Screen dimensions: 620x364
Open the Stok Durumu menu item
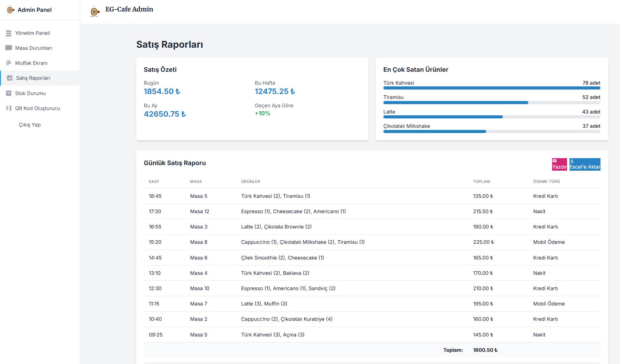click(30, 93)
